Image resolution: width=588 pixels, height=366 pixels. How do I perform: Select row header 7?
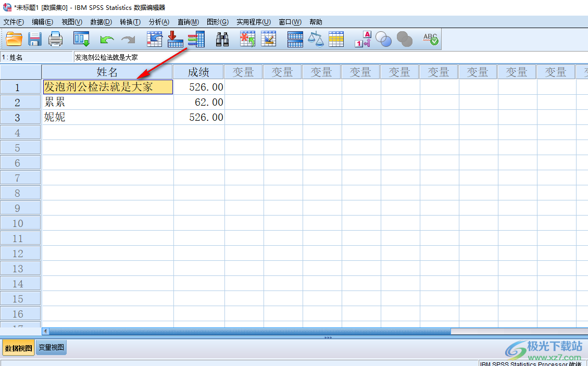(x=20, y=178)
